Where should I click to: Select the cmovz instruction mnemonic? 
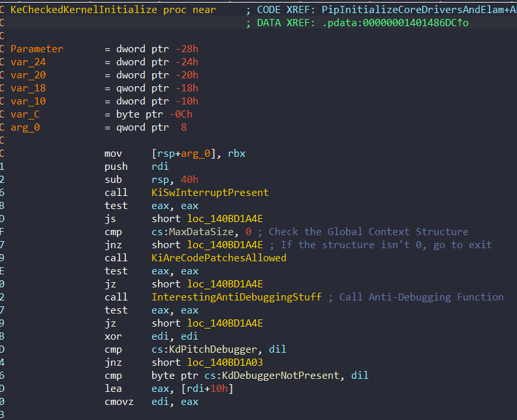[119, 402]
